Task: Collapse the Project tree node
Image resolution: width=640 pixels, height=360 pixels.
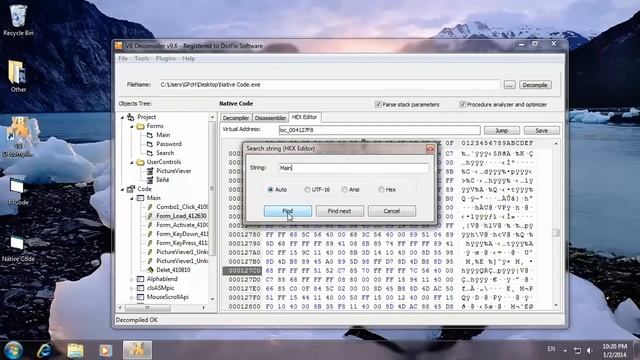Action: 122,117
